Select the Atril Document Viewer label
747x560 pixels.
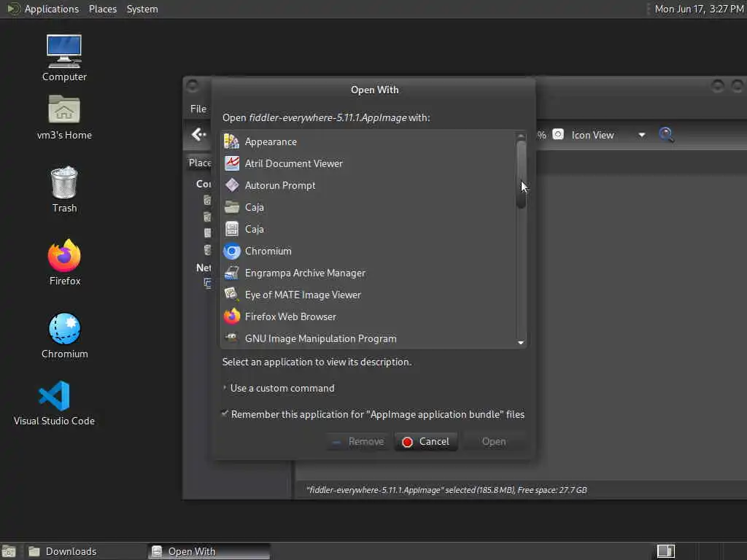click(x=293, y=163)
